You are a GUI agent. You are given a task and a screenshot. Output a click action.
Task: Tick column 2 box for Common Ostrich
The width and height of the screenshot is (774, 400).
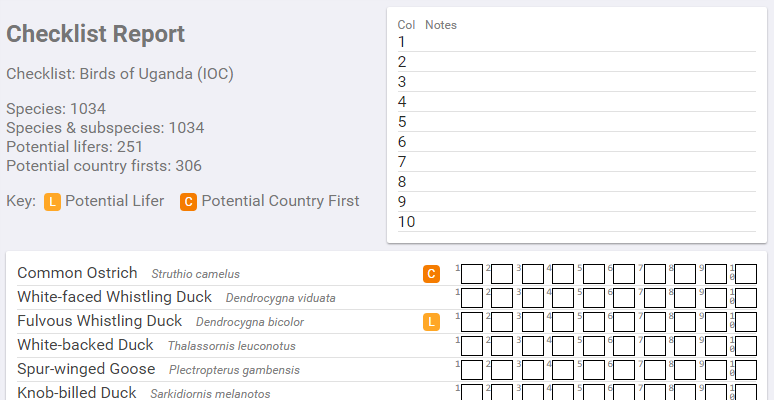(x=502, y=274)
